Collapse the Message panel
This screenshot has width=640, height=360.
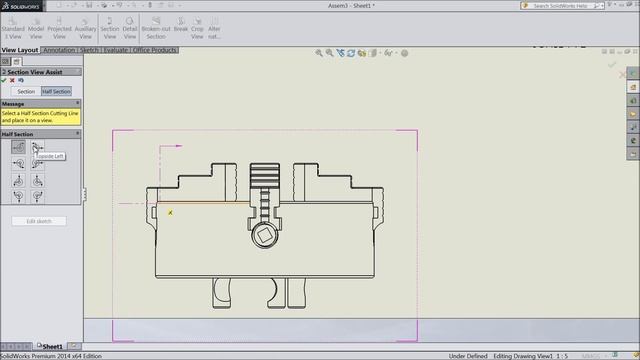click(78, 103)
